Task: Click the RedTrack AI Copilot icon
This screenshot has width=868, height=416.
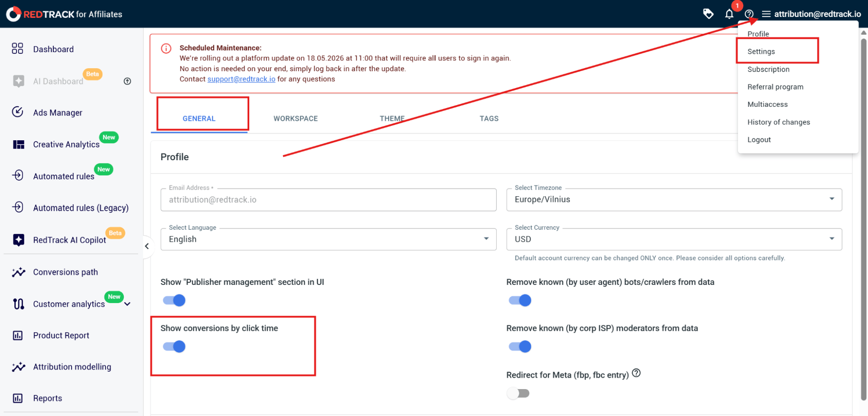Action: pos(18,240)
